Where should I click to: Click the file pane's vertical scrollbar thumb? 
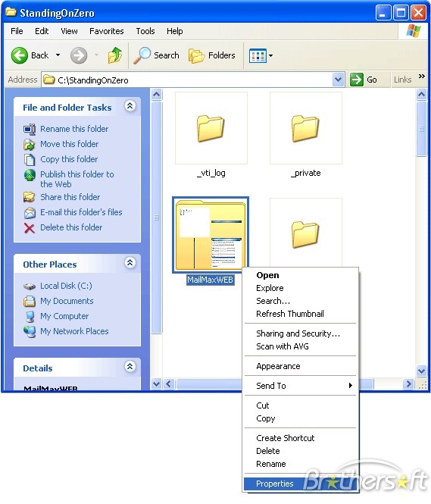coord(421,129)
